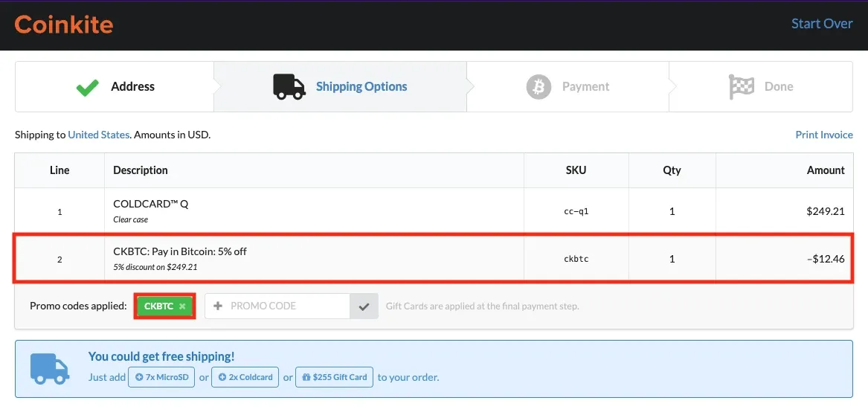The image size is (868, 418).
Task: Add the $255 Gift Card to the order
Action: coord(335,377)
